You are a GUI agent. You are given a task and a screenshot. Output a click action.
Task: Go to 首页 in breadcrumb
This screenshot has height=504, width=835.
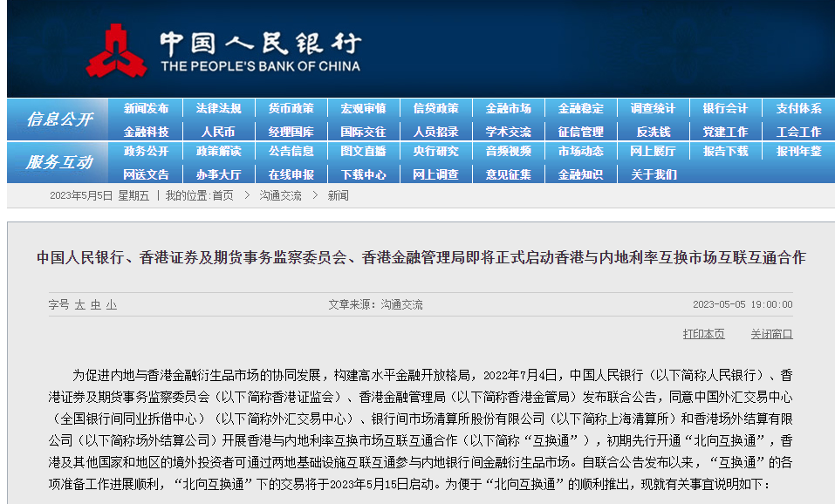click(223, 196)
